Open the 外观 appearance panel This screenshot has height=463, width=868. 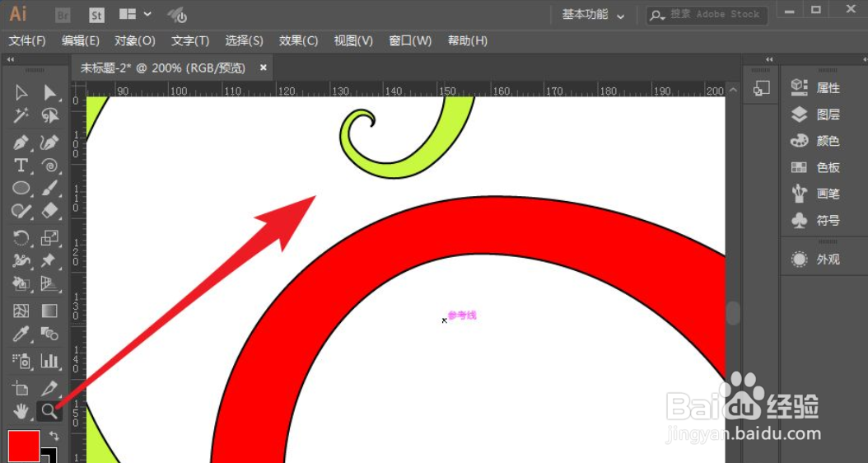coord(816,260)
